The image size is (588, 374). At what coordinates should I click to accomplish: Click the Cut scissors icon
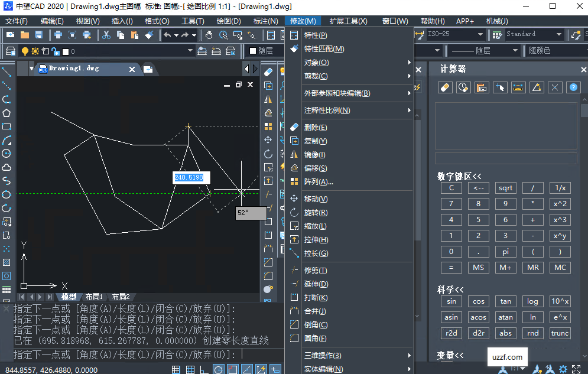tap(106, 34)
